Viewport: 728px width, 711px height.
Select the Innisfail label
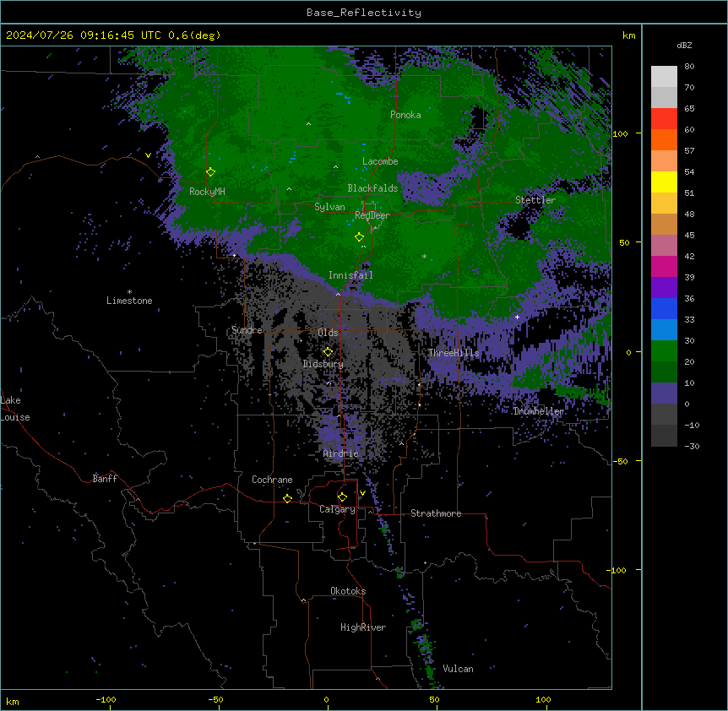350,275
